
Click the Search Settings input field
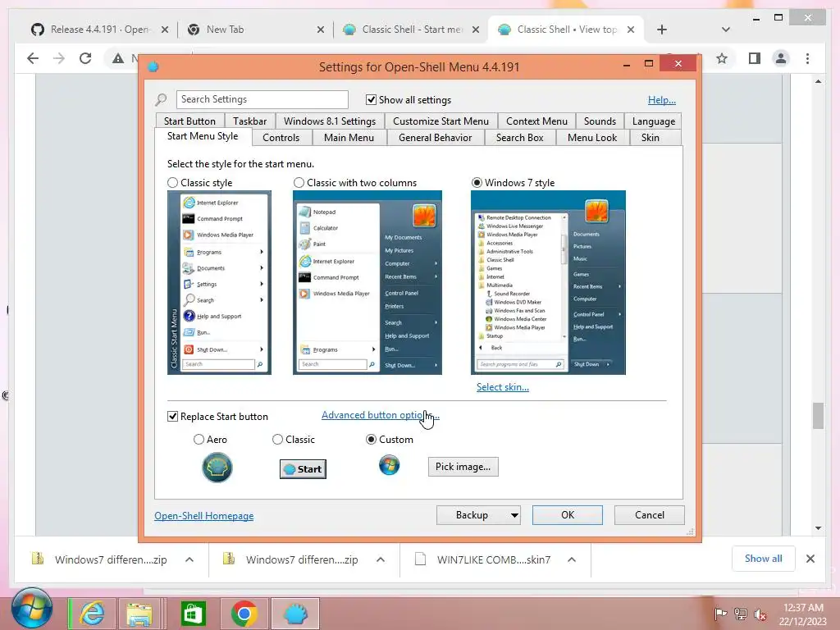point(262,99)
